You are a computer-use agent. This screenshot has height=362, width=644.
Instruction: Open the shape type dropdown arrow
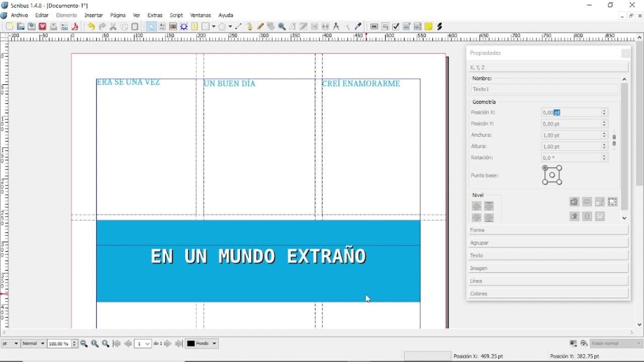click(x=213, y=27)
